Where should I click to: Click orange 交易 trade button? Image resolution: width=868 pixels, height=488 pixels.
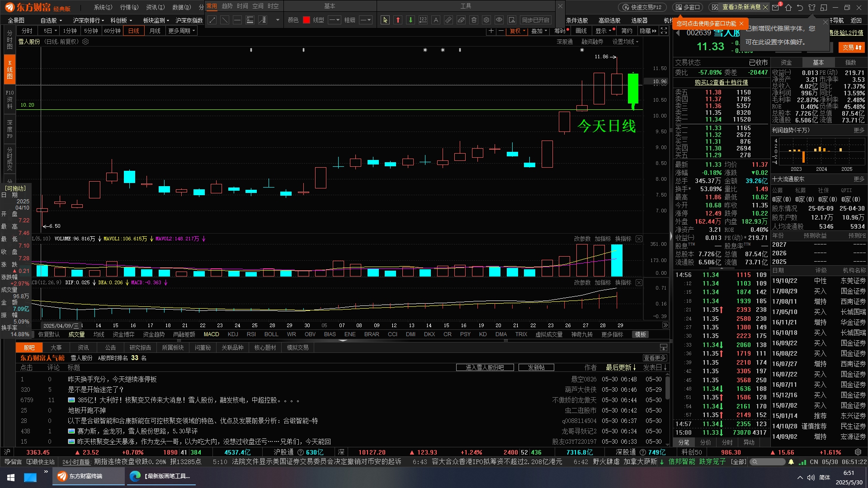[852, 47]
